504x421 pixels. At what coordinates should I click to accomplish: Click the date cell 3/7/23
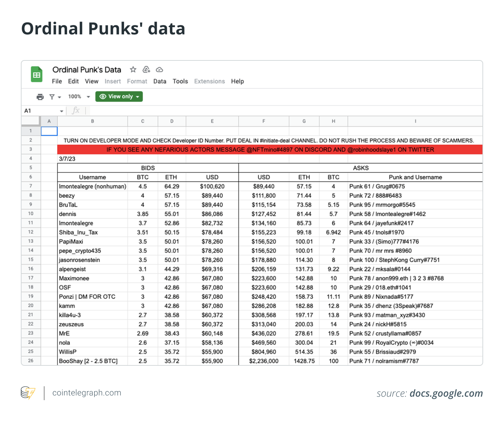(x=92, y=159)
